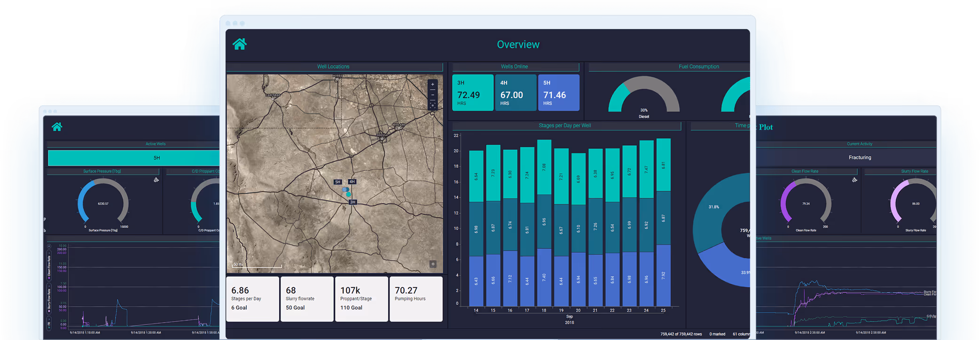
Task: Open Surface Pressure gauge settings icon
Action: (x=157, y=180)
